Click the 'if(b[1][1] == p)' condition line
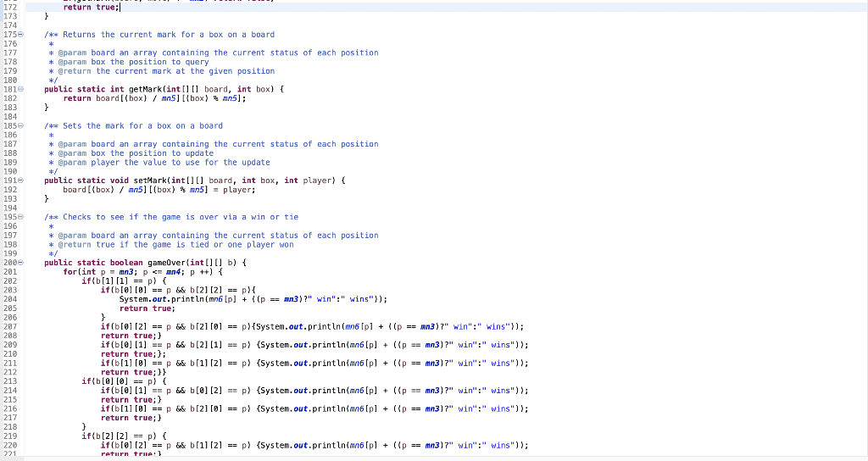868x461 pixels. tap(124, 281)
